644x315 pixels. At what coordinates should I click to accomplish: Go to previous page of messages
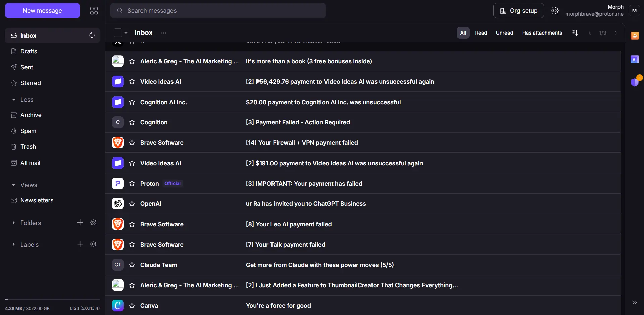pyautogui.click(x=590, y=33)
